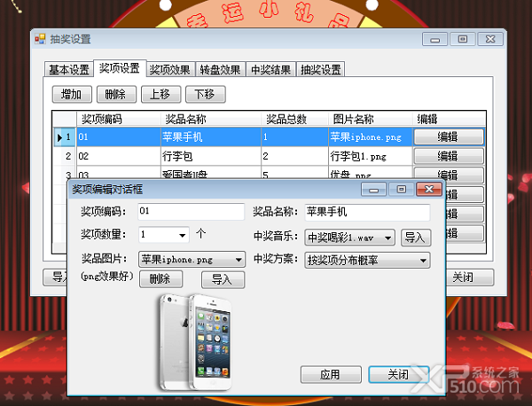
Task: Close the 奖项编辑对话框 with the red X
Action: [x=429, y=190]
